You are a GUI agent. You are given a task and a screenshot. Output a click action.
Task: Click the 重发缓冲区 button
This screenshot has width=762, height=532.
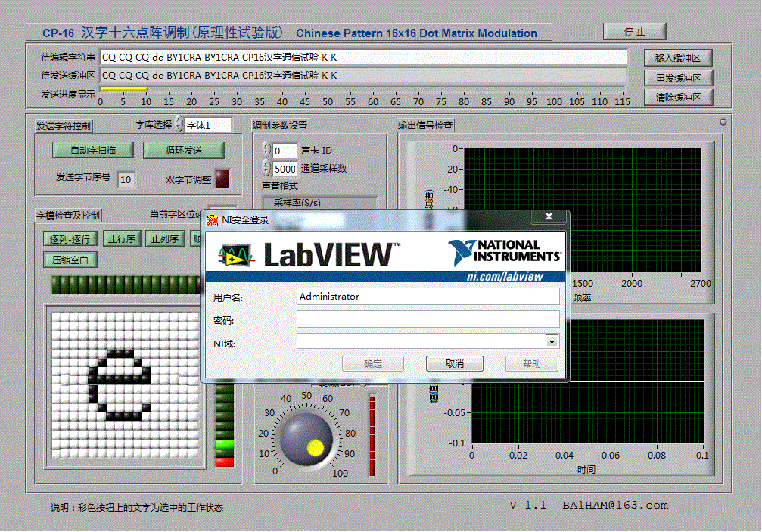678,78
